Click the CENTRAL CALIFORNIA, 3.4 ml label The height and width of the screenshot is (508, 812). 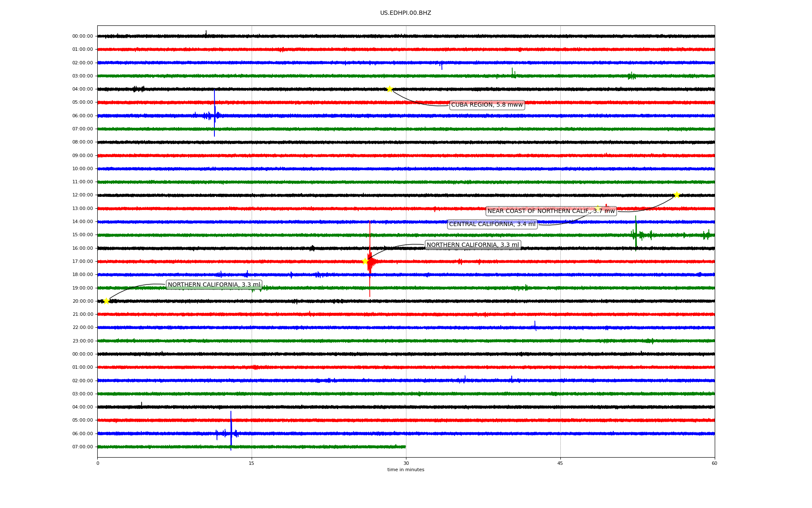click(x=492, y=224)
